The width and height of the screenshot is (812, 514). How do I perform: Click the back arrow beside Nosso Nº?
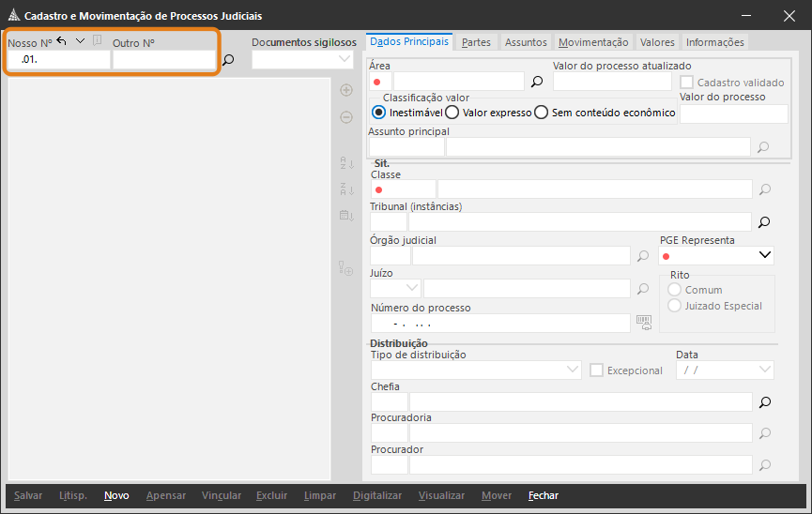point(62,40)
